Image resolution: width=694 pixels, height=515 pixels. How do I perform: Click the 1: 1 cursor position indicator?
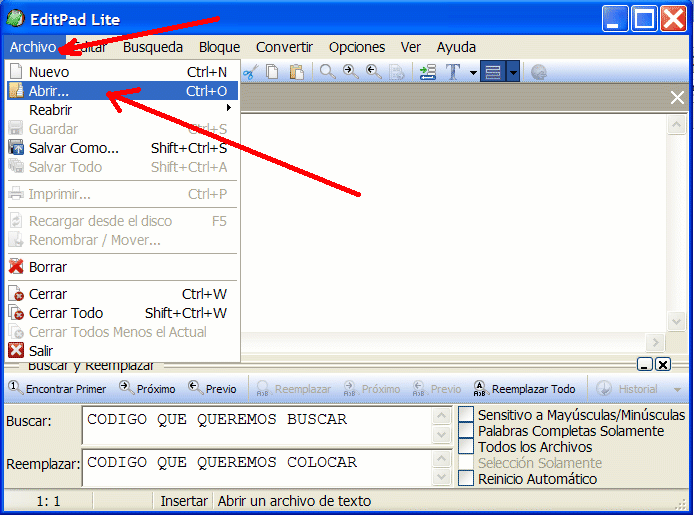[48, 501]
